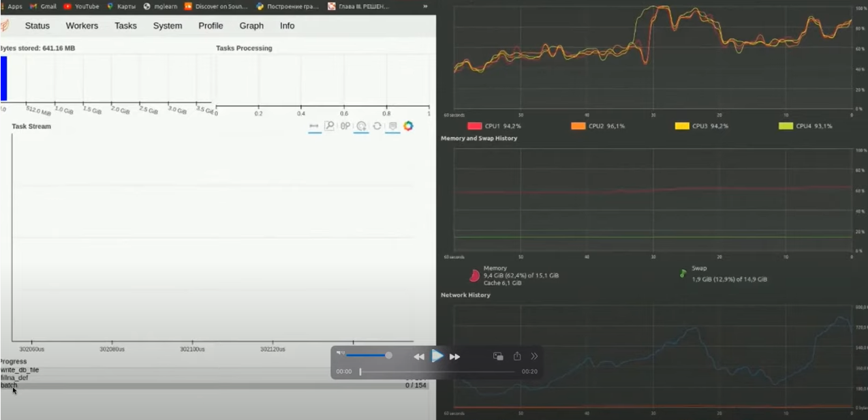The width and height of the screenshot is (868, 420).
Task: Switch to the System tab
Action: [168, 26]
